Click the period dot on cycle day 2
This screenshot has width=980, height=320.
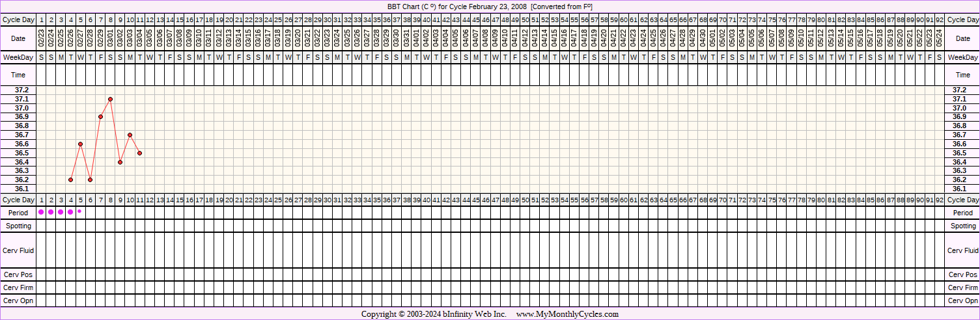click(x=51, y=212)
